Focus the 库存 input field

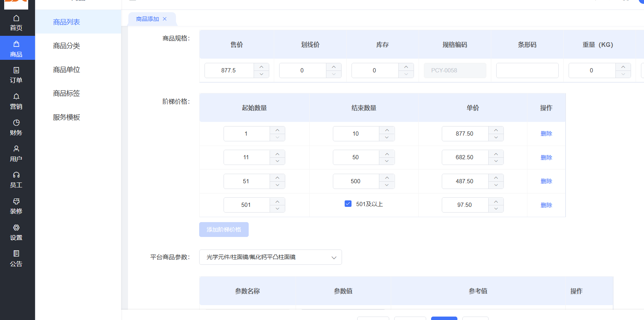pos(375,70)
